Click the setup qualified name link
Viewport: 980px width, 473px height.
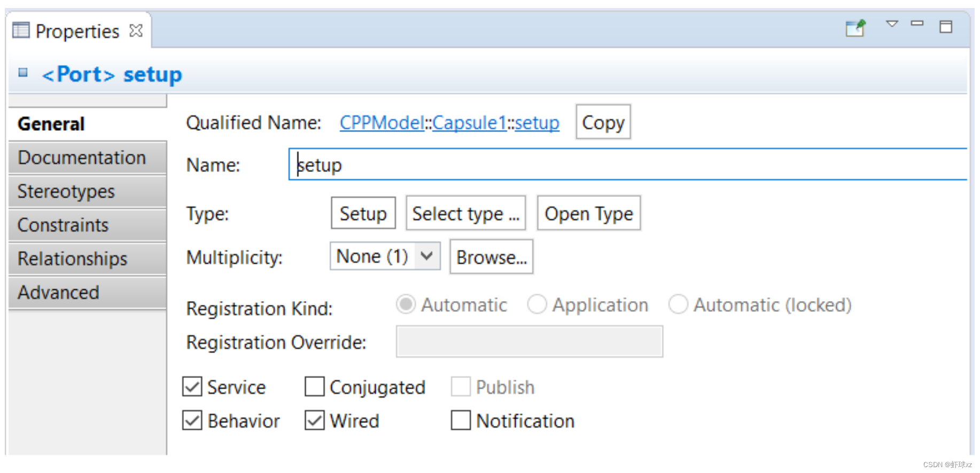point(537,123)
